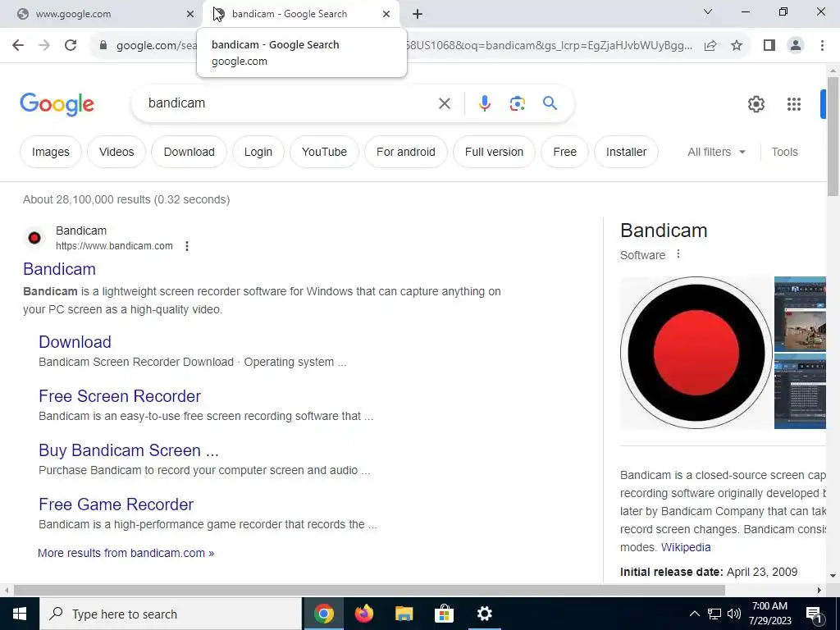Open the Google apps grid
This screenshot has height=630, width=840.
pyautogui.click(x=794, y=104)
